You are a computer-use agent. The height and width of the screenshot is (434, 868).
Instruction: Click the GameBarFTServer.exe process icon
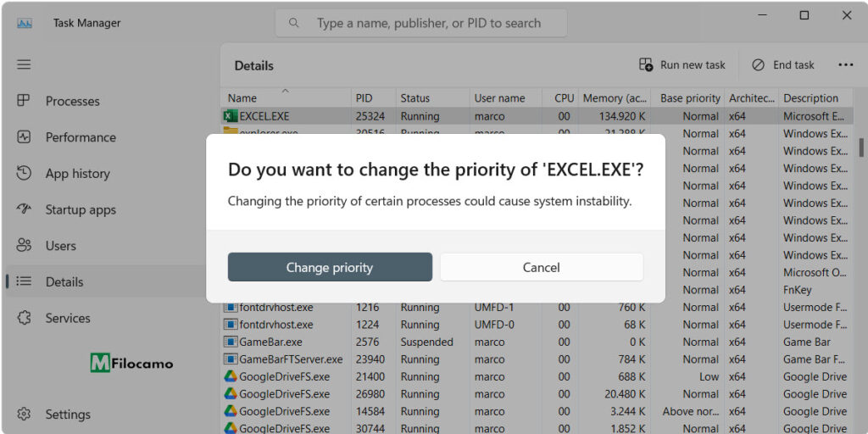pyautogui.click(x=231, y=359)
